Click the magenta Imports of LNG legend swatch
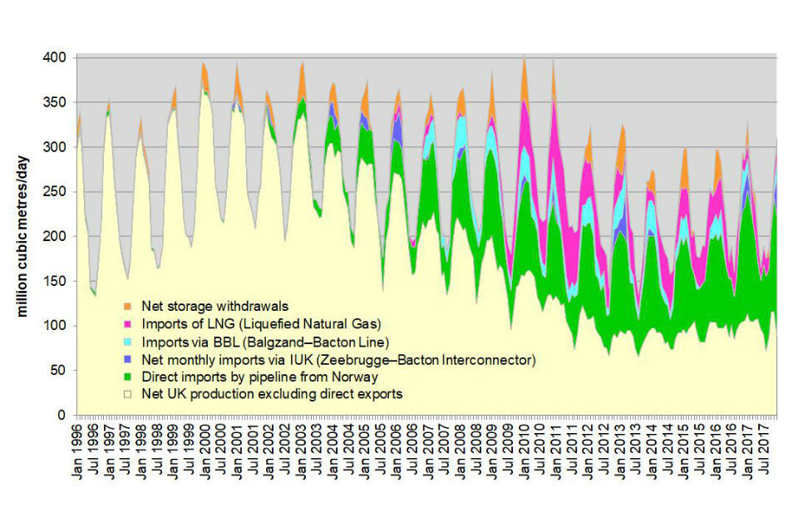This screenshot has width=798, height=532. (126, 324)
